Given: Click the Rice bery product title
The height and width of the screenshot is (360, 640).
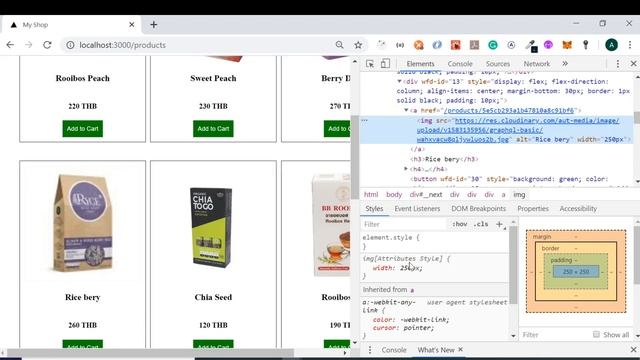Looking at the screenshot, I should point(82,297).
